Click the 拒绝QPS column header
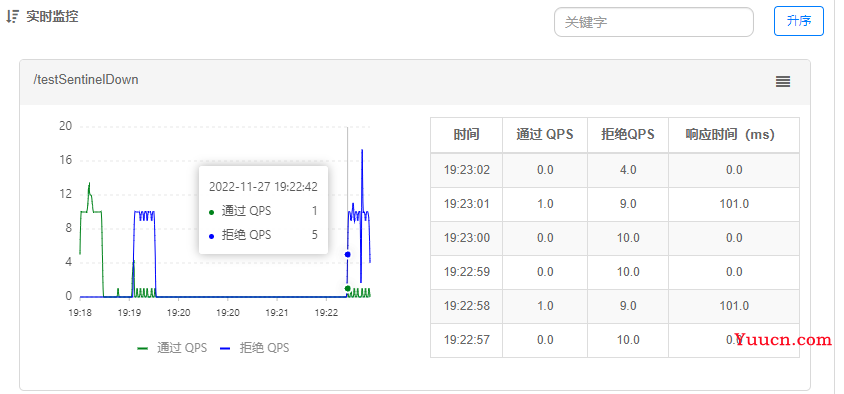This screenshot has width=844, height=394. click(x=628, y=135)
